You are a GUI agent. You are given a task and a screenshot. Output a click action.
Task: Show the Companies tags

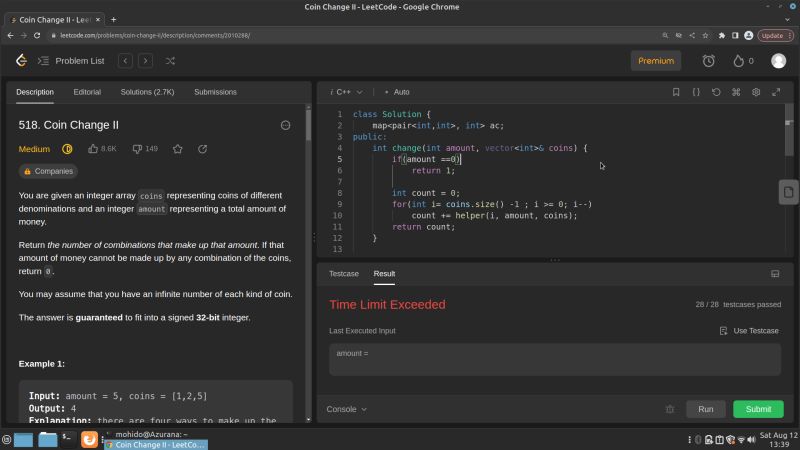click(48, 171)
